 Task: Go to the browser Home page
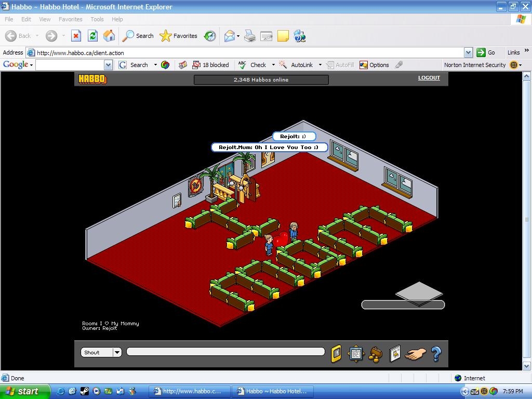click(109, 36)
